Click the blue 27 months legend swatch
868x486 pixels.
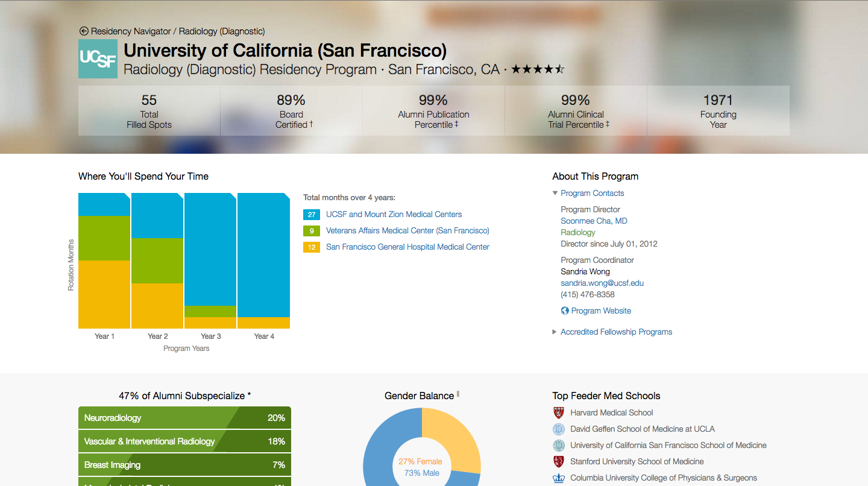(x=312, y=215)
